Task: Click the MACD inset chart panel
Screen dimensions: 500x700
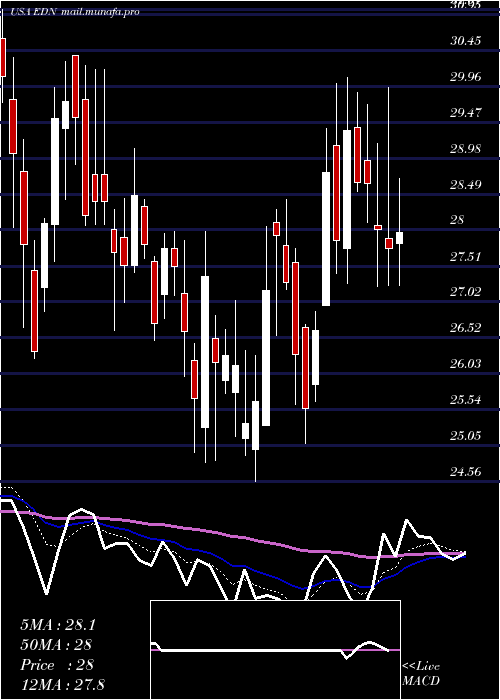Action: [275, 650]
